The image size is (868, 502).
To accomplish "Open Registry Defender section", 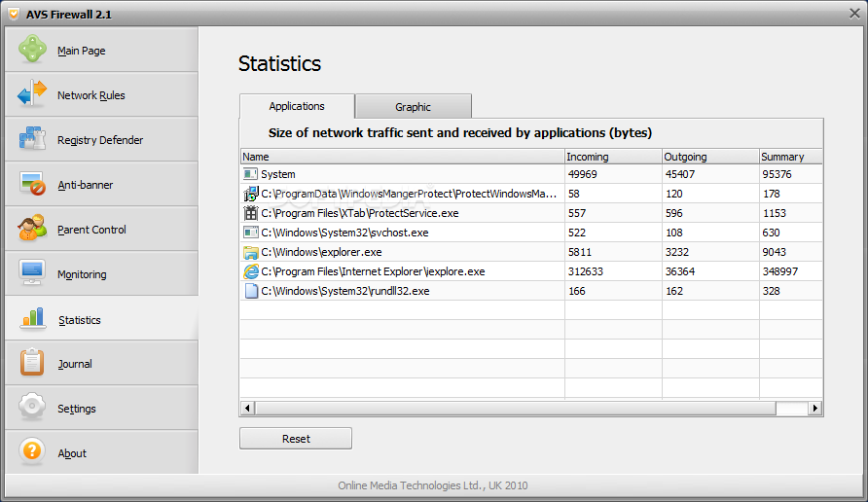I will point(100,140).
